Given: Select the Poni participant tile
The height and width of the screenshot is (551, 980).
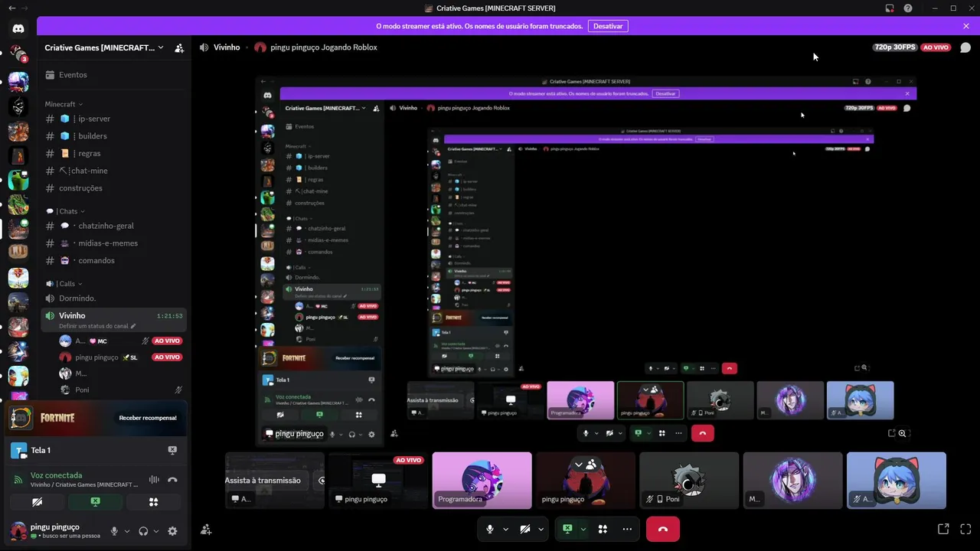Looking at the screenshot, I should [x=689, y=481].
